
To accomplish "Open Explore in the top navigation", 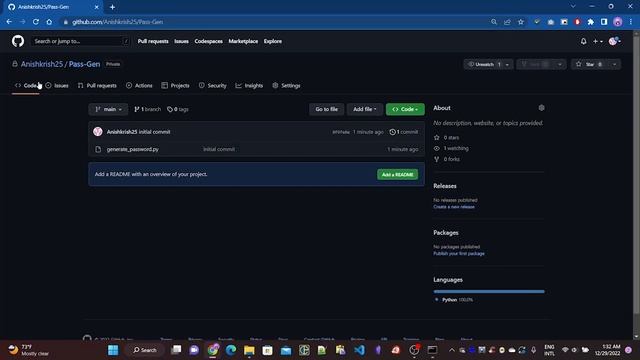I will [273, 41].
